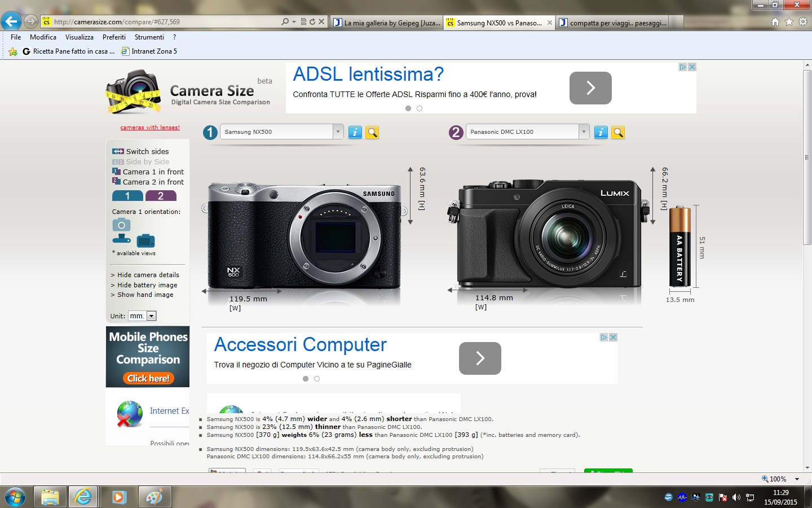Open the Unit measurement dropdown

[x=150, y=316]
